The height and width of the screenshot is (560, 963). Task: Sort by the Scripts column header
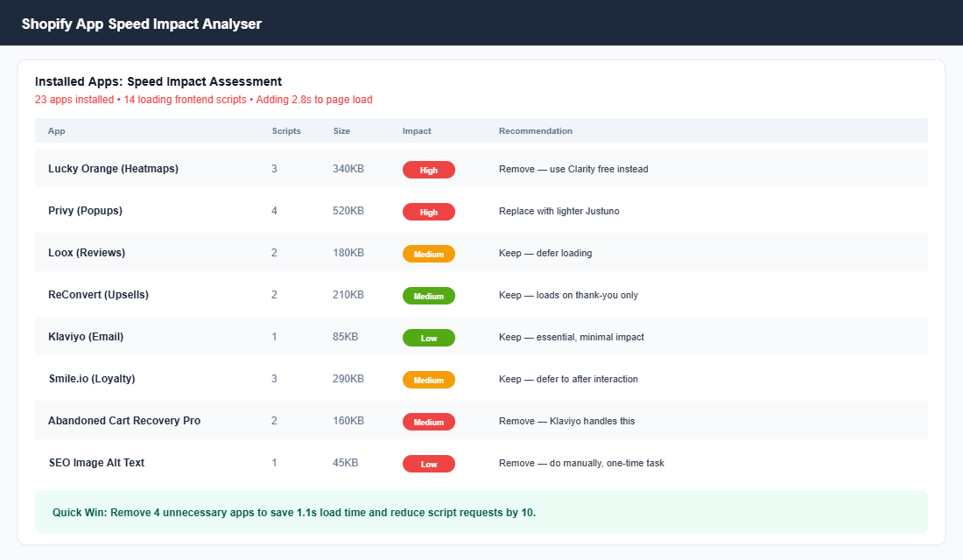pyautogui.click(x=286, y=130)
